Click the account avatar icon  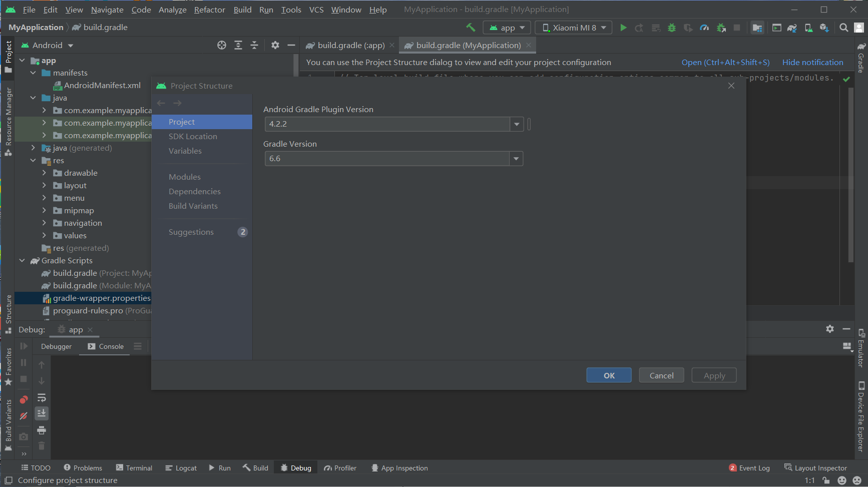859,28
